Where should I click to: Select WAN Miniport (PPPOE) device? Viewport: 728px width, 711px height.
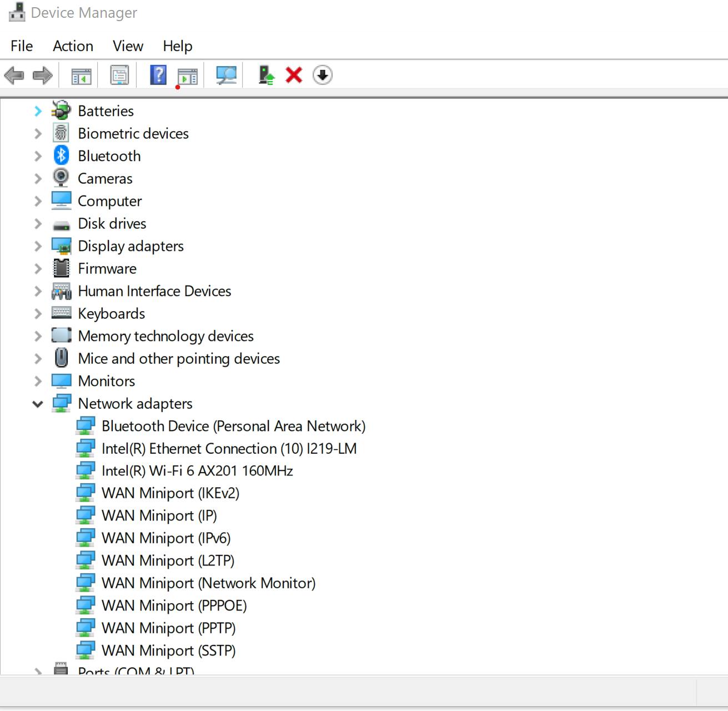(174, 605)
